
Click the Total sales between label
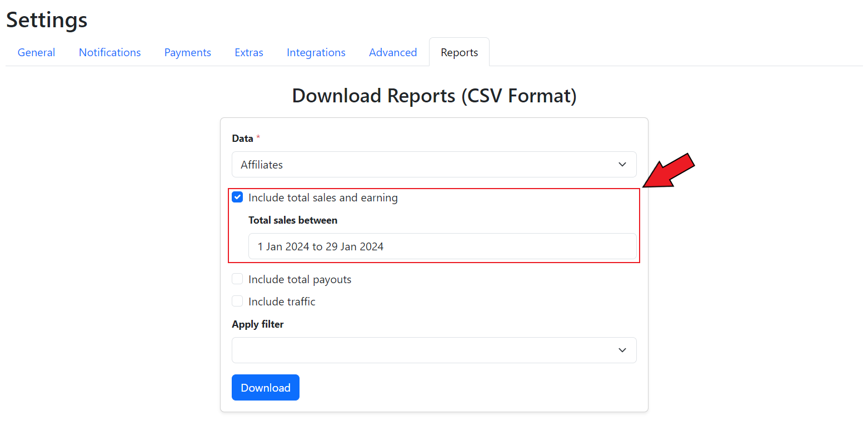[293, 220]
